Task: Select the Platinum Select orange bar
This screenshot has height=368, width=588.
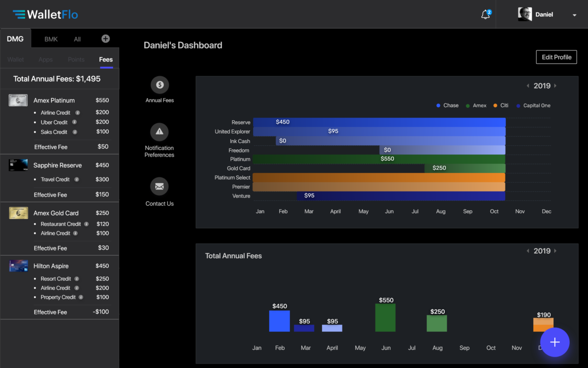Action: coord(379,177)
